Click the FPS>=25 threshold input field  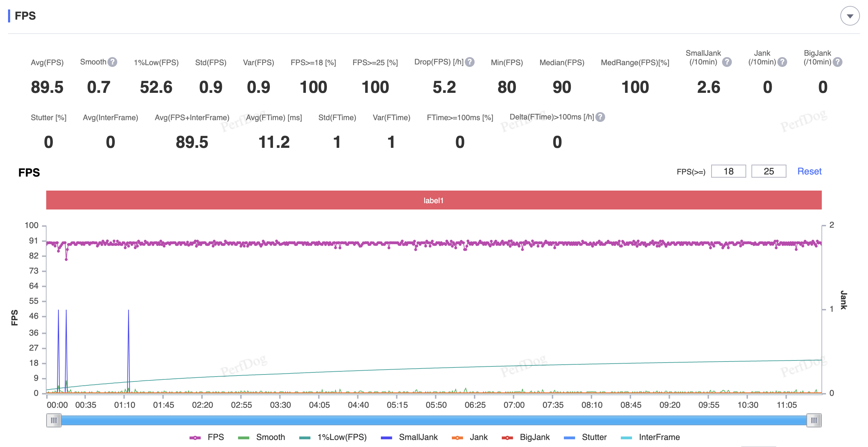pos(768,171)
